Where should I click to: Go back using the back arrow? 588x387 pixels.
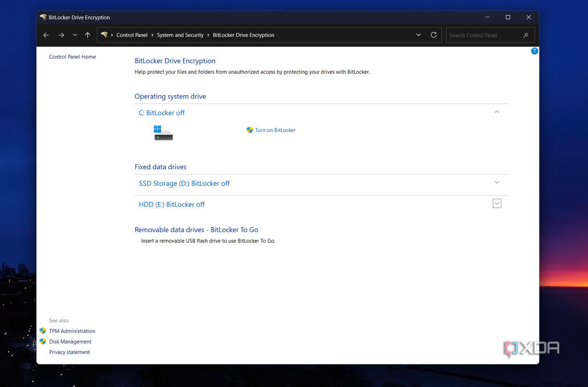[46, 35]
